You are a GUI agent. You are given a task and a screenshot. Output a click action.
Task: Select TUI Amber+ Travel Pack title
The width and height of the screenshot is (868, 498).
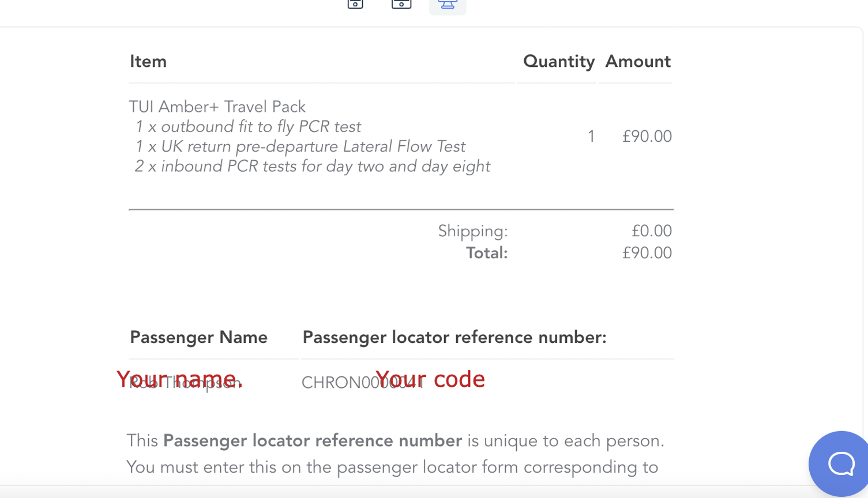click(x=217, y=107)
